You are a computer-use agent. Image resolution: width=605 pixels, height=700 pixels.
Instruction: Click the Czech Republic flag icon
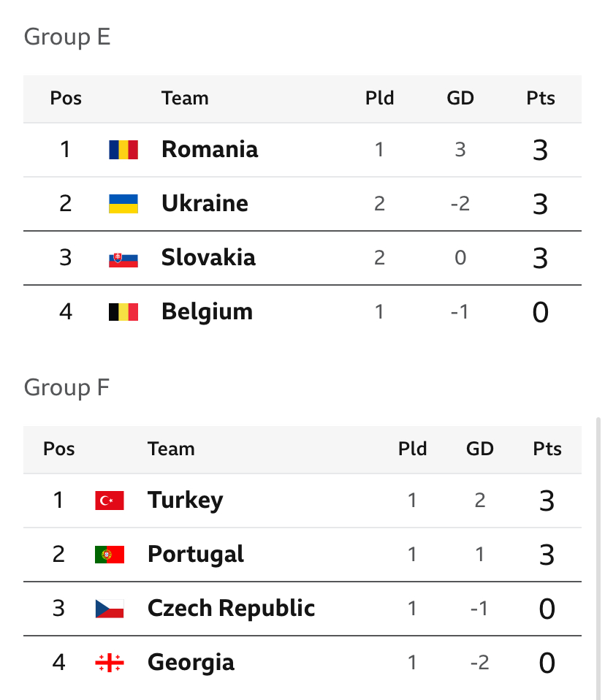coord(110,609)
